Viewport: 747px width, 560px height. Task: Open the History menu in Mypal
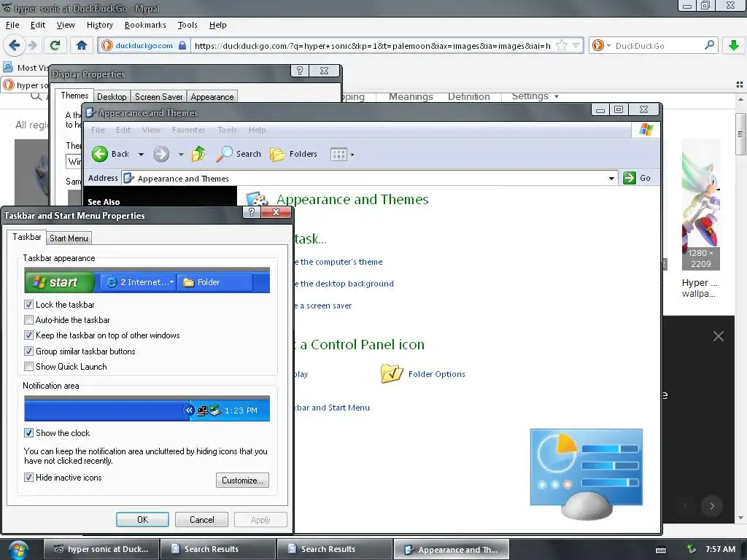99,25
